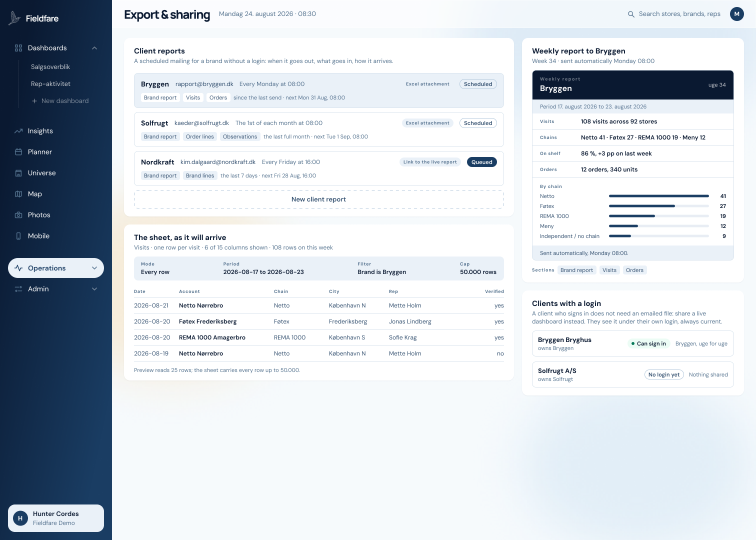
Task: Open the Hunter Cordes account card
Action: 56,518
